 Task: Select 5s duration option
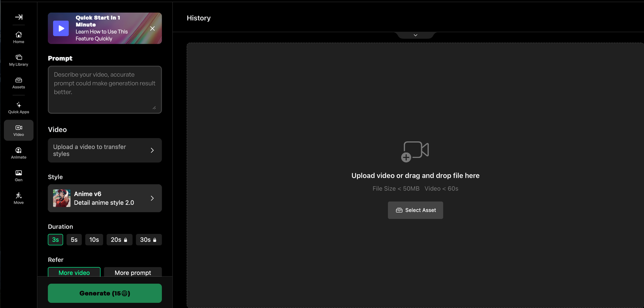point(74,240)
